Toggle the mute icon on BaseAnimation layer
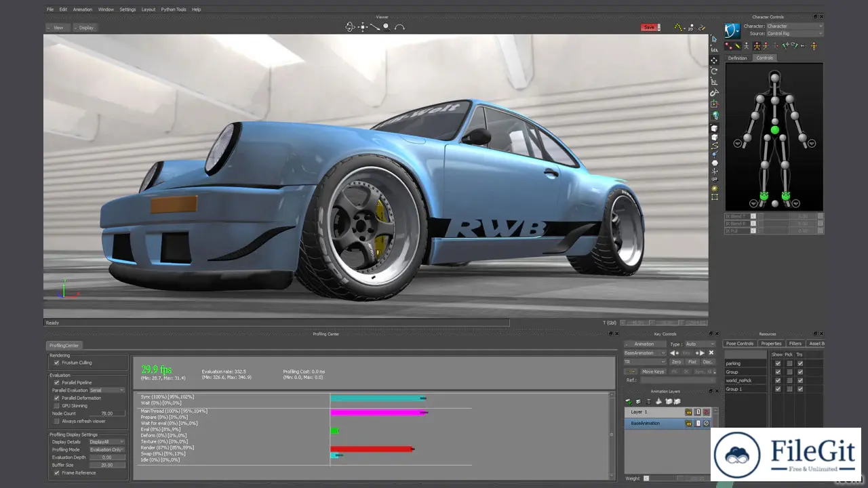 coord(706,423)
